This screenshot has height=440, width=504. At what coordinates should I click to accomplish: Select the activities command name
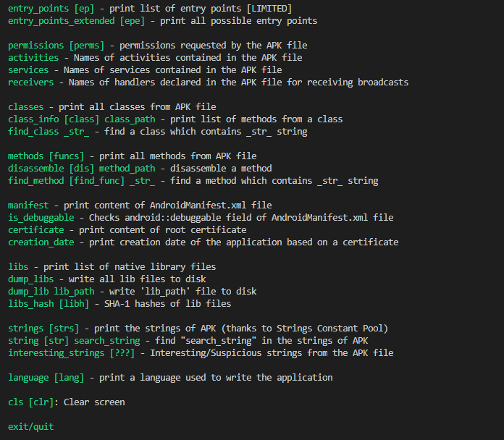(33, 58)
